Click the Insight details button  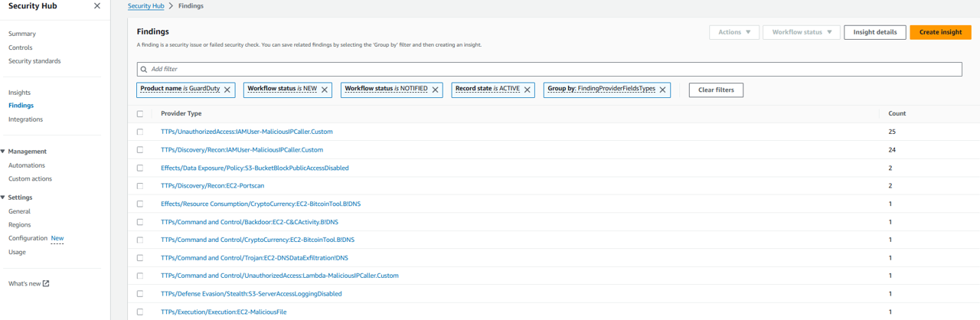coord(875,32)
